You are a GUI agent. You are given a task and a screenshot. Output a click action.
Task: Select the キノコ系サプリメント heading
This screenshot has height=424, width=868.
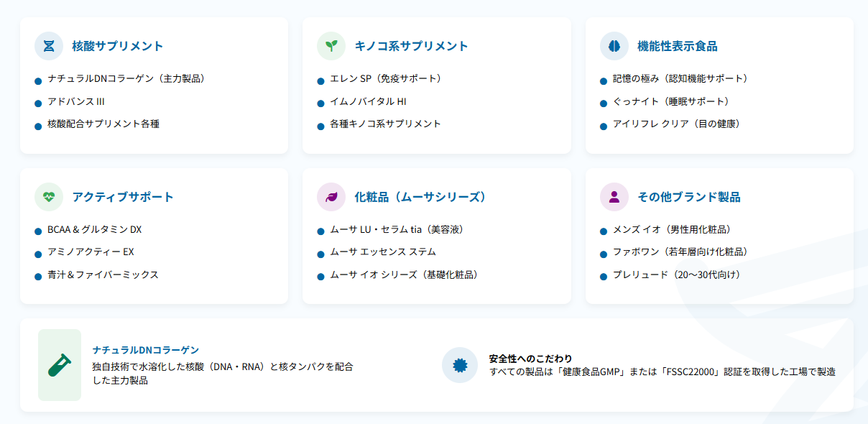412,46
